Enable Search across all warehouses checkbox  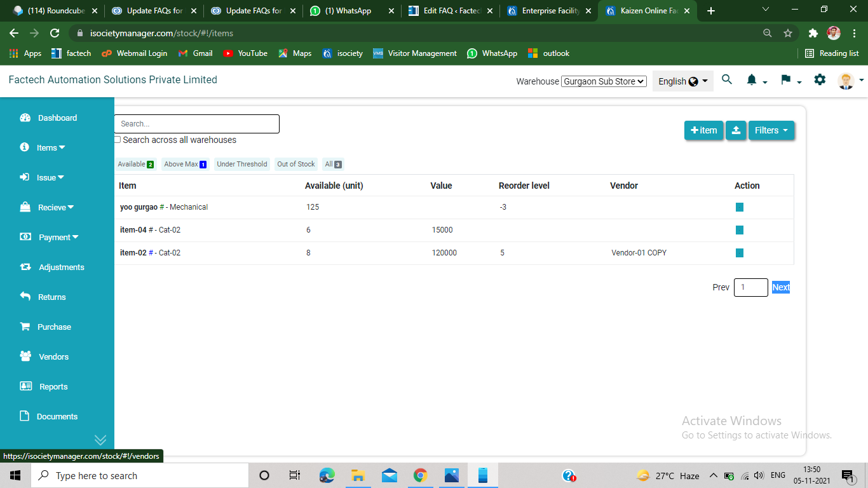click(x=118, y=140)
